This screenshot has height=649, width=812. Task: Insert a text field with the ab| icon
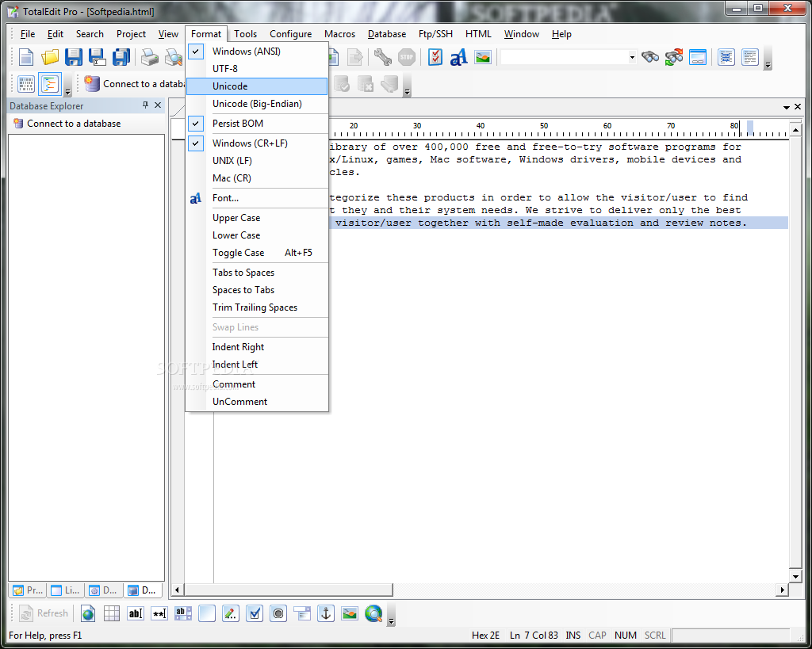(x=136, y=614)
